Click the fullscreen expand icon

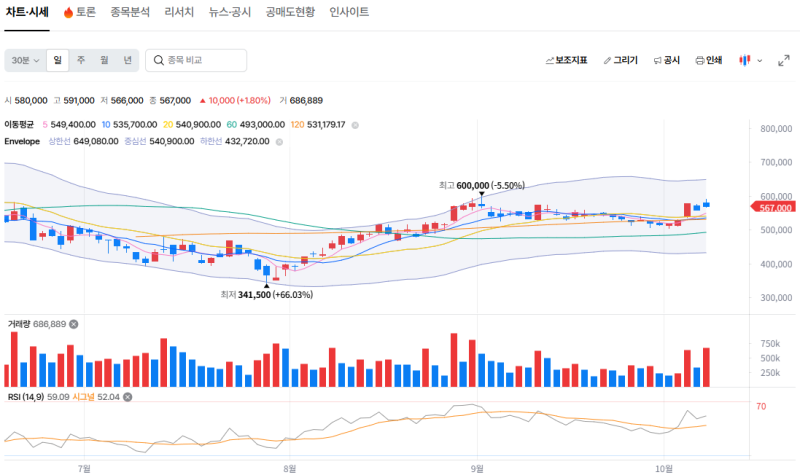pos(784,61)
